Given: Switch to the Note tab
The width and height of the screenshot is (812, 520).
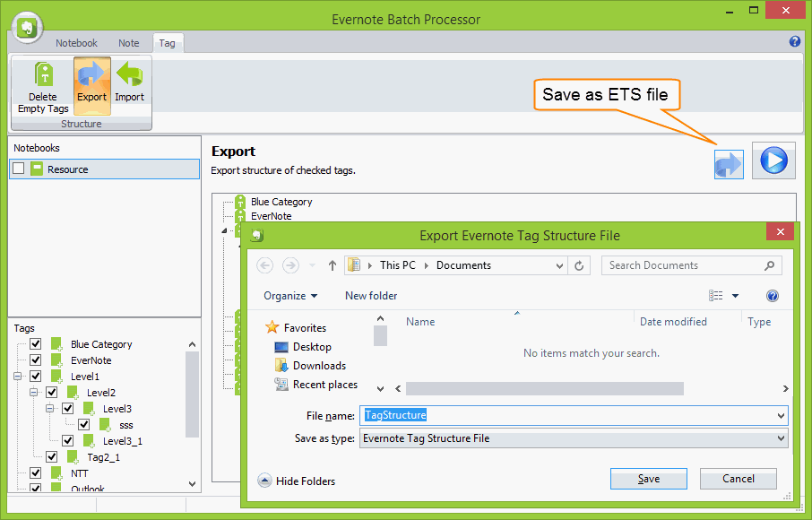Looking at the screenshot, I should click(128, 43).
